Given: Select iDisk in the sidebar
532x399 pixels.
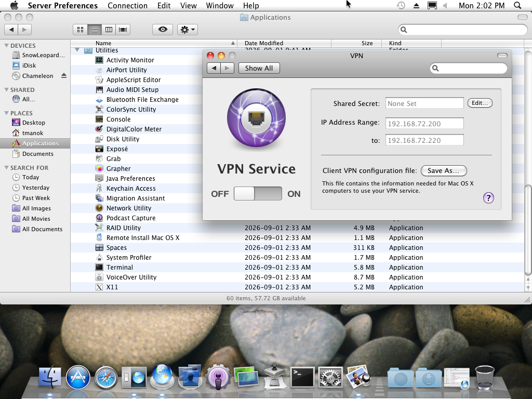Looking at the screenshot, I should point(35,65).
